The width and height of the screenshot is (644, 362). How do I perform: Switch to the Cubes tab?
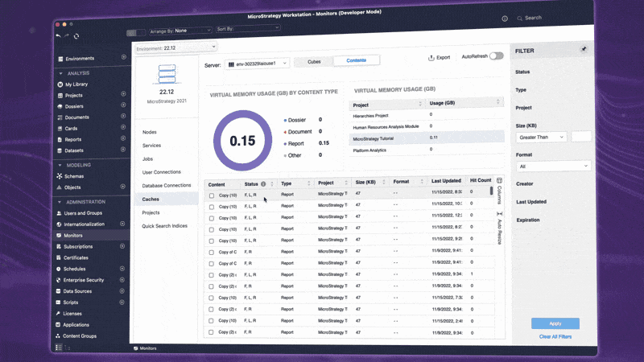tap(312, 61)
